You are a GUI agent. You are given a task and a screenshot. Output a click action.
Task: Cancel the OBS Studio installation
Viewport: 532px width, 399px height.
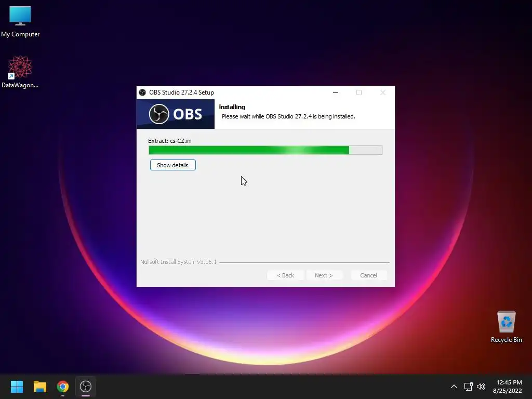pyautogui.click(x=368, y=275)
